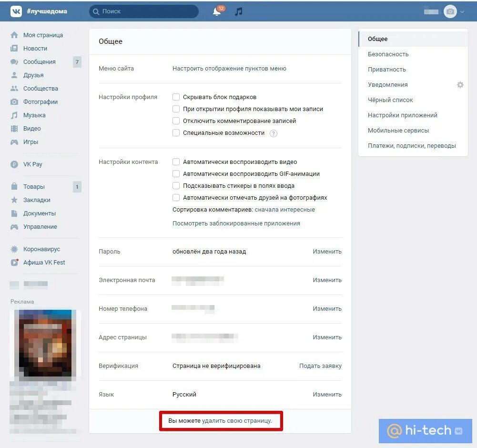The height and width of the screenshot is (448, 477).
Task: Click the home icon next to Моя страница
Action: pyautogui.click(x=14, y=35)
